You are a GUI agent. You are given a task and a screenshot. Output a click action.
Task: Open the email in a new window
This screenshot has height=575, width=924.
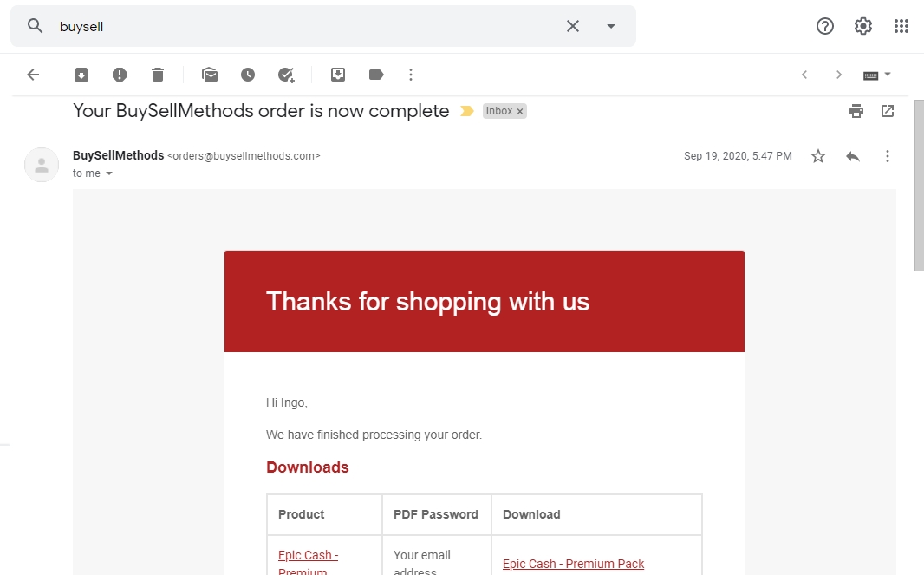click(886, 111)
